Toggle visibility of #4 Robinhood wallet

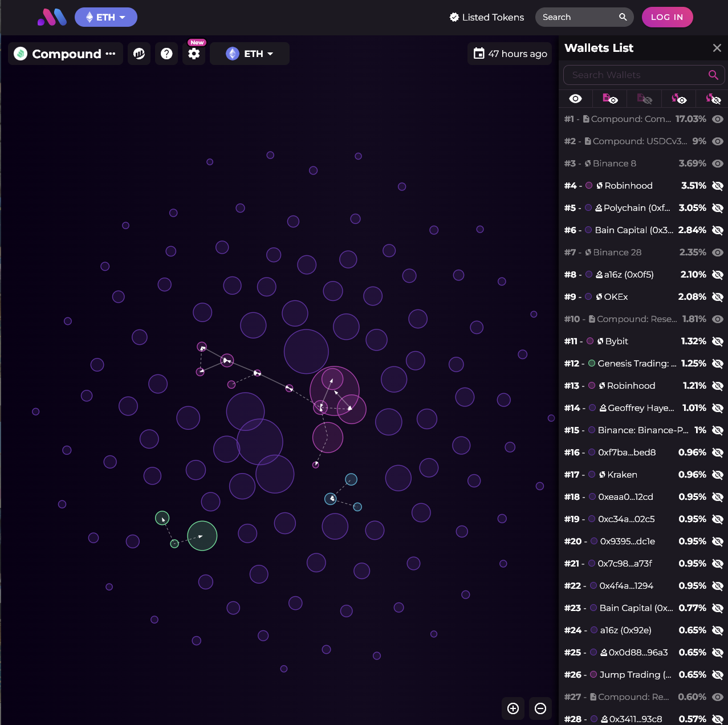coord(718,186)
